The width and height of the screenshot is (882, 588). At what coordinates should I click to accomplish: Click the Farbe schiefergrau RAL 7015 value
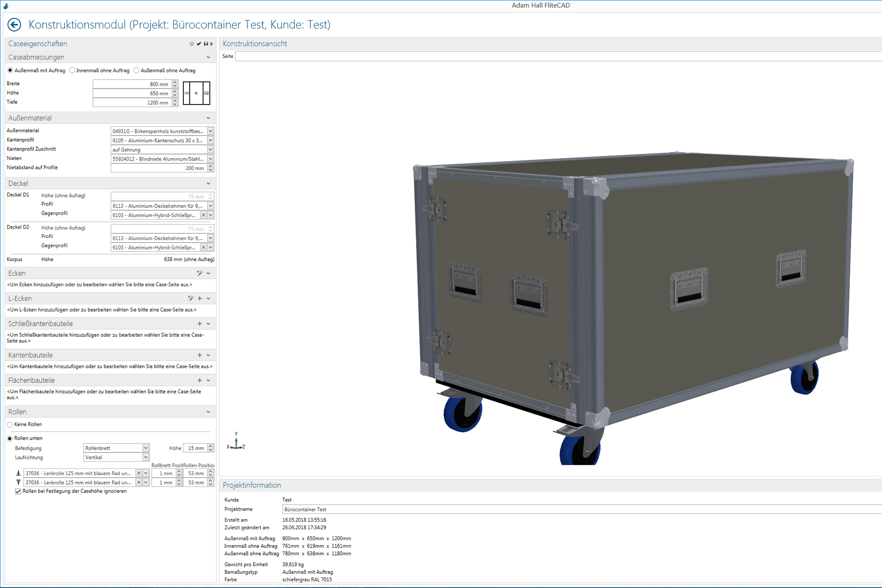[307, 580]
